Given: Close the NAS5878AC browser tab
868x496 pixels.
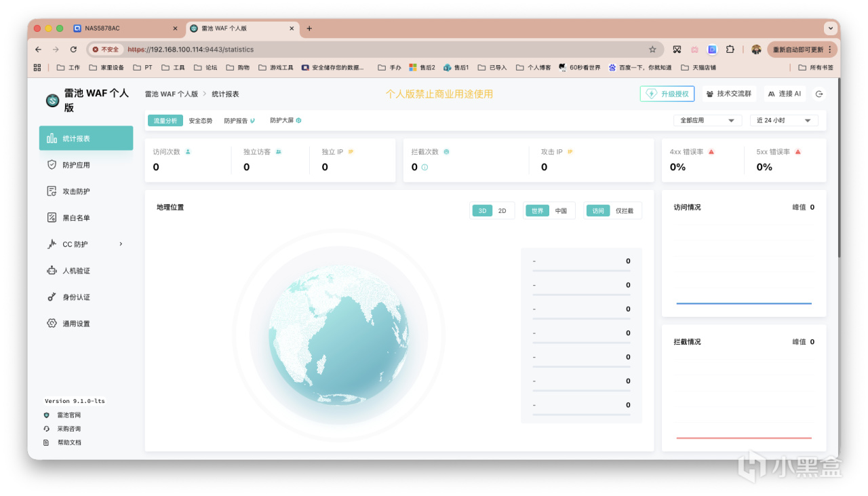Looking at the screenshot, I should click(175, 28).
